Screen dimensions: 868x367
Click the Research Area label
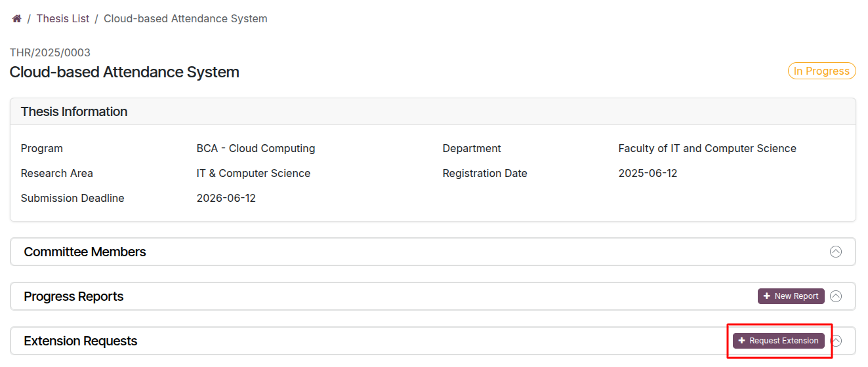pyautogui.click(x=57, y=173)
